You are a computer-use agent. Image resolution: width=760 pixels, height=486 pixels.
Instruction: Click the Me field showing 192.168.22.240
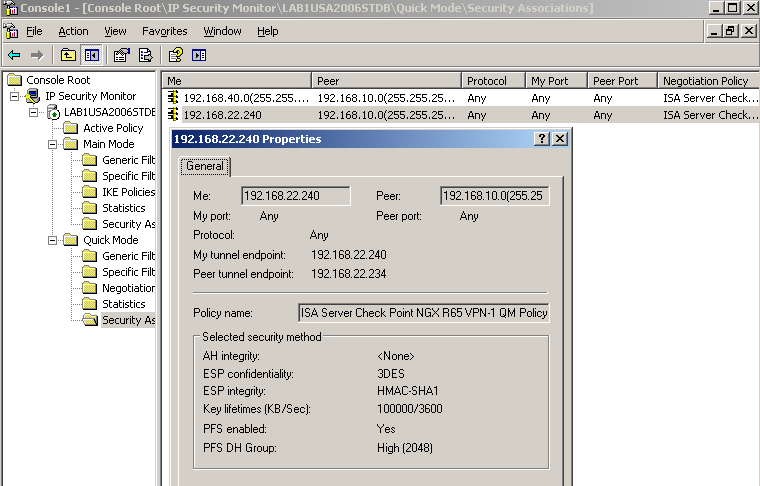tap(296, 196)
